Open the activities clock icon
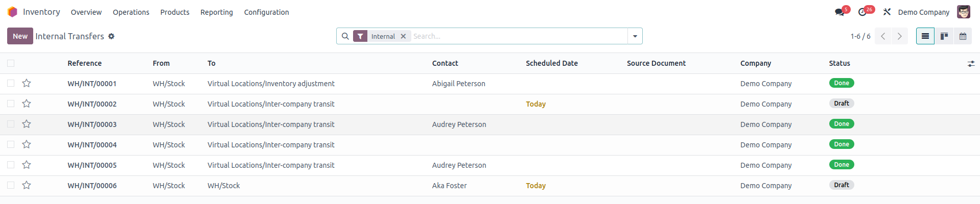Viewport: 980px width, 204px height. tap(862, 12)
